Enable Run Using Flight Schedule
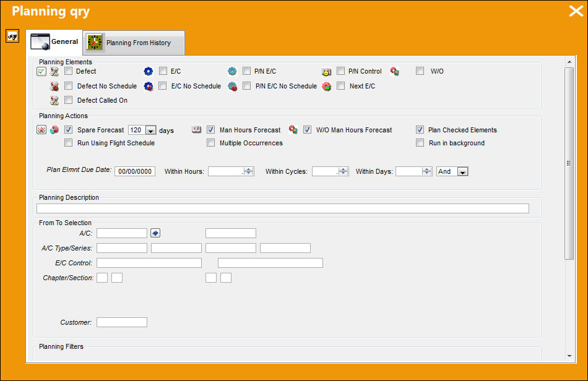 tap(68, 142)
